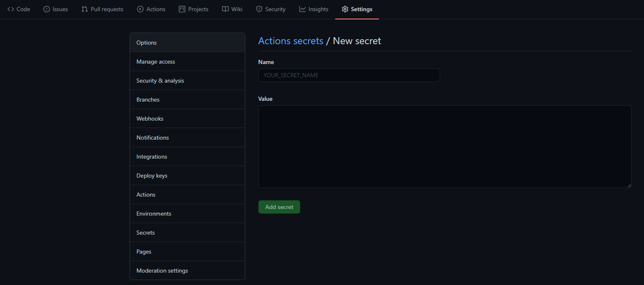644x285 pixels.
Task: Select Manage access in the sidebar
Action: tap(187, 62)
